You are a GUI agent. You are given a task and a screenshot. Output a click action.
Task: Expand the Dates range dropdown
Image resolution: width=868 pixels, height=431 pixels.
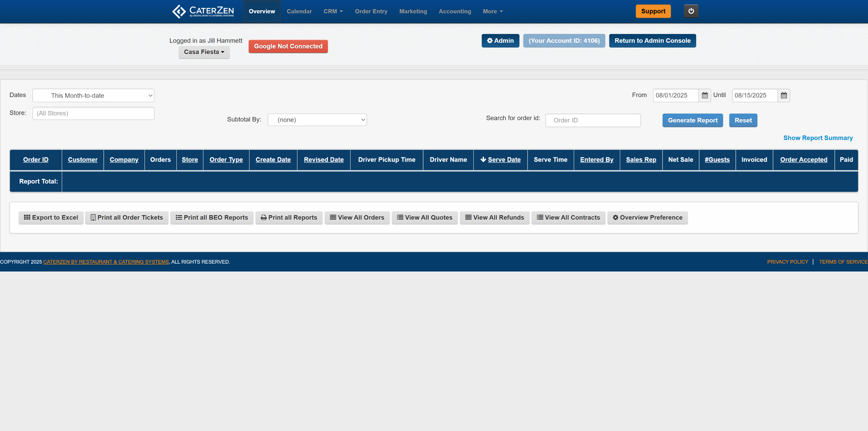(x=93, y=96)
